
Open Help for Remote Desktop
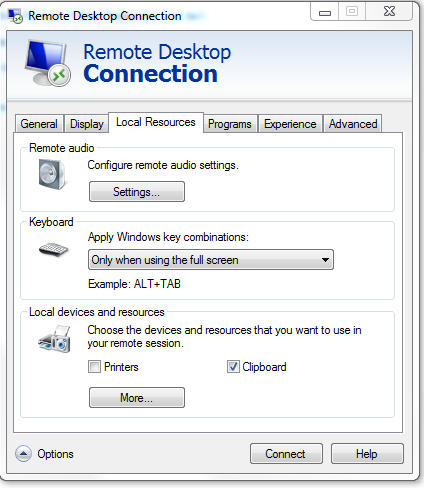[367, 454]
